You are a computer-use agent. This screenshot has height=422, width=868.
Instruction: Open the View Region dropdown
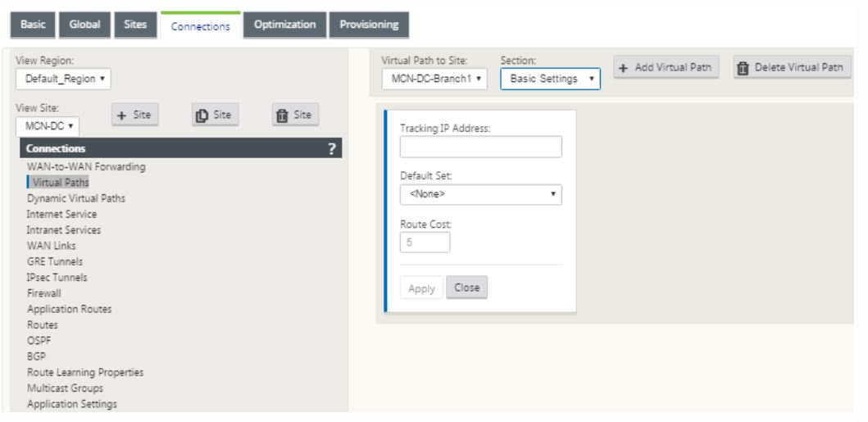(x=63, y=79)
